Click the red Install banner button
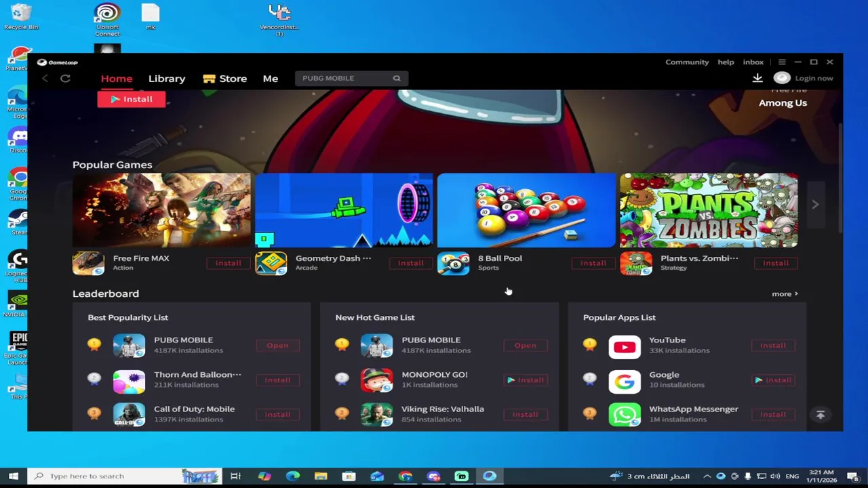Viewport: 868px width, 488px height. point(131,99)
